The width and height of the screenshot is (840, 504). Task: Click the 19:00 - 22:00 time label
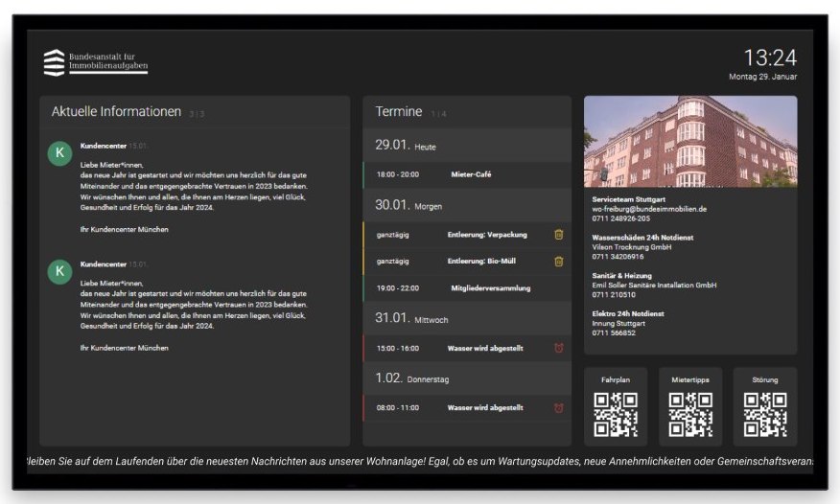398,287
